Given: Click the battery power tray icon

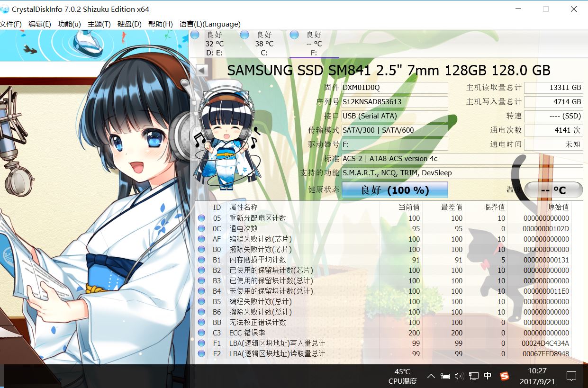Looking at the screenshot, I should [445, 376].
